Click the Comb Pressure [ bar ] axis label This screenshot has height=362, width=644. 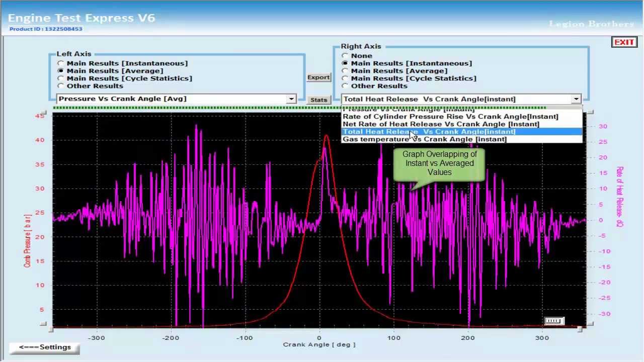point(27,240)
